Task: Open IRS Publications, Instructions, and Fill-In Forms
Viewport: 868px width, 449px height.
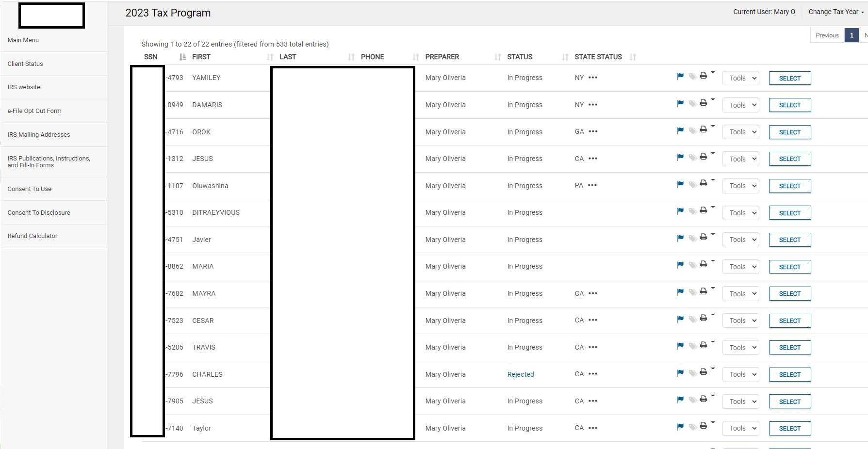Action: click(x=49, y=161)
